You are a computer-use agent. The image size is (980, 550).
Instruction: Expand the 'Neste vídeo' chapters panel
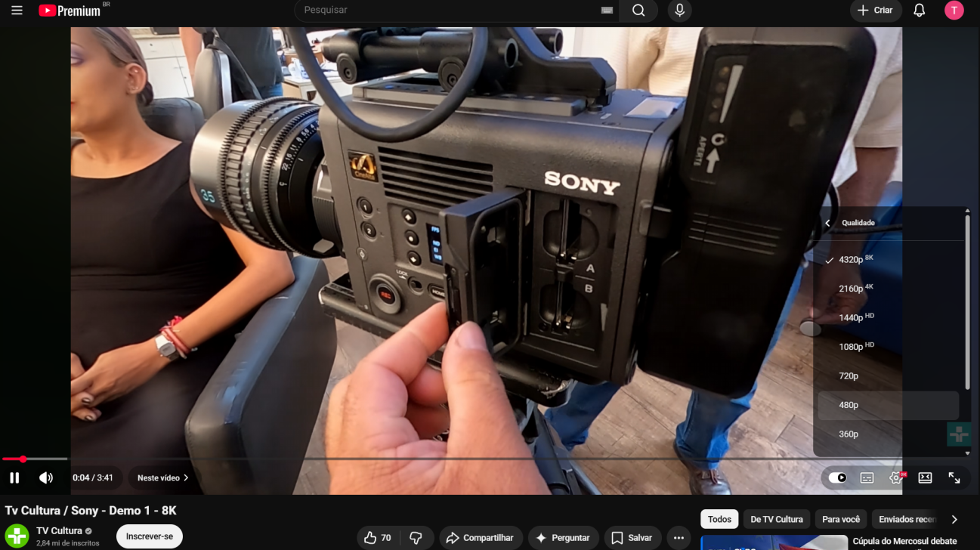pyautogui.click(x=162, y=477)
